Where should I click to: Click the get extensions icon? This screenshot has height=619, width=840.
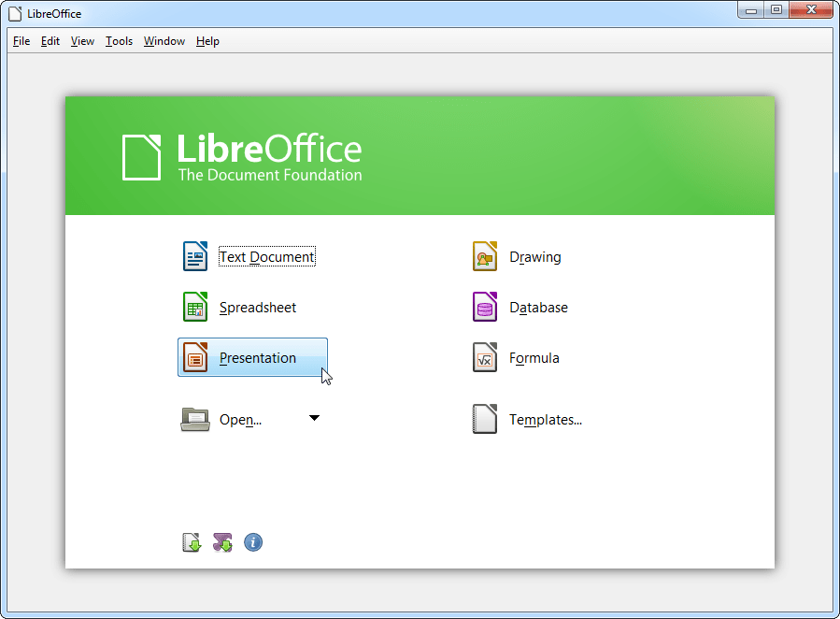(x=222, y=542)
